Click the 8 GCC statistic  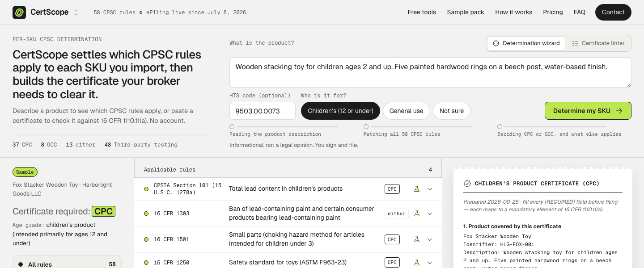click(x=49, y=145)
